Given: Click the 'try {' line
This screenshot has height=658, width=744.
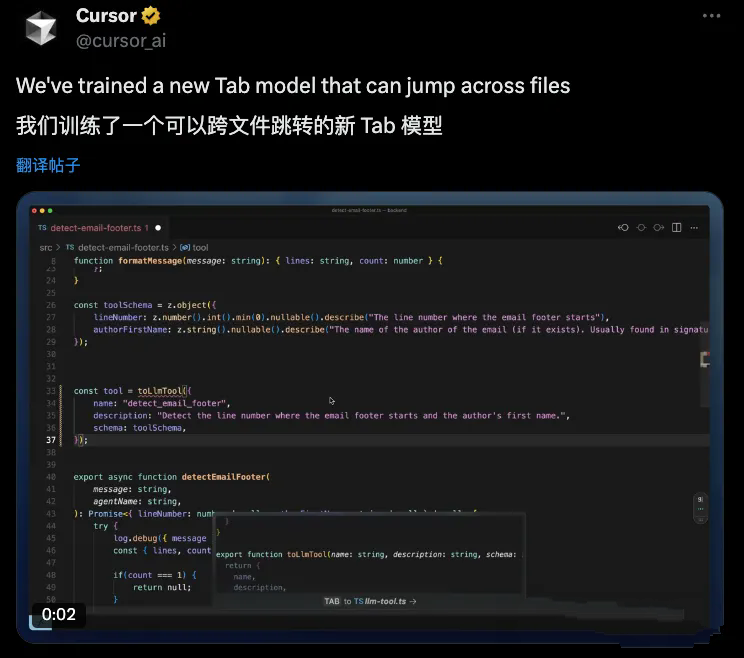Looking at the screenshot, I should [x=105, y=526].
